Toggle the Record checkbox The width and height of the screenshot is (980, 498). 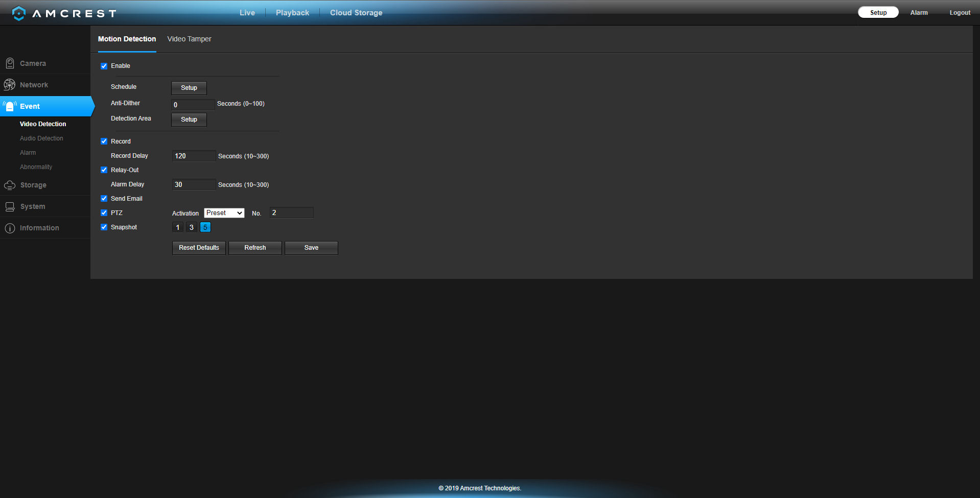(x=104, y=141)
